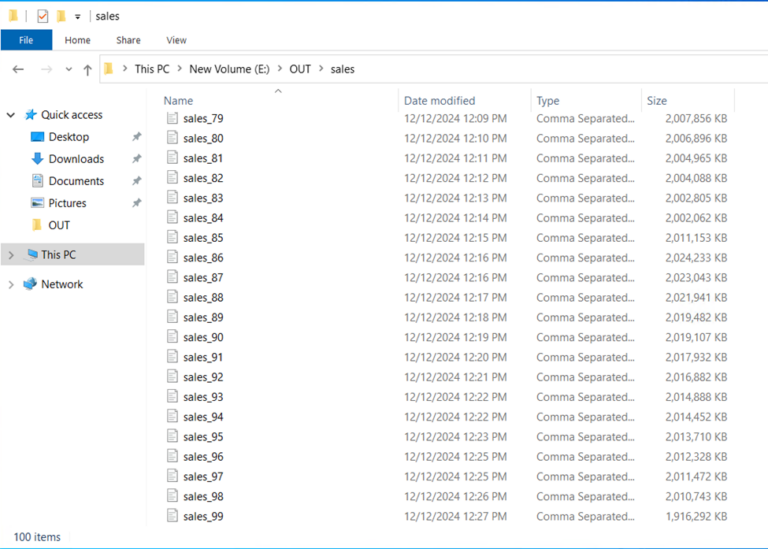
Task: Switch to the Share ribbon tab
Action: (128, 40)
